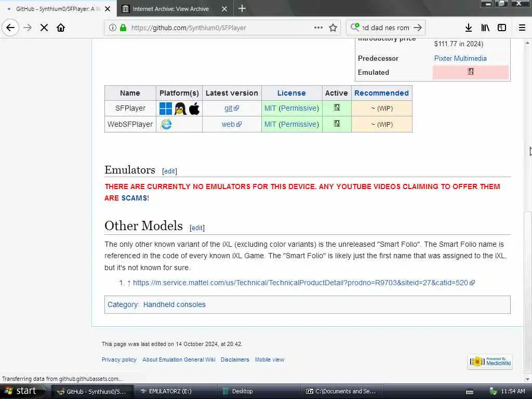Screen dimensions: 532x399
Task: Open the Firefox hamburger menu
Action: point(522,28)
